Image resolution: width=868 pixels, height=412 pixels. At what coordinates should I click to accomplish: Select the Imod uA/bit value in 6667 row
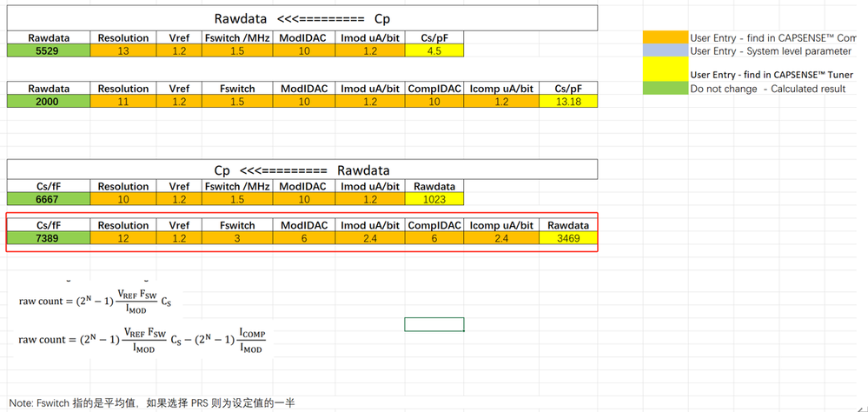[370, 199]
